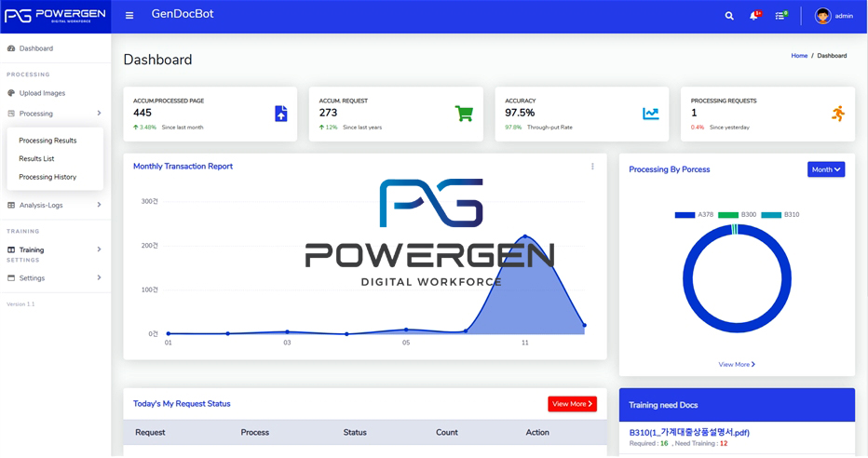
Task: Click the Settings sidebar icon
Action: click(11, 278)
